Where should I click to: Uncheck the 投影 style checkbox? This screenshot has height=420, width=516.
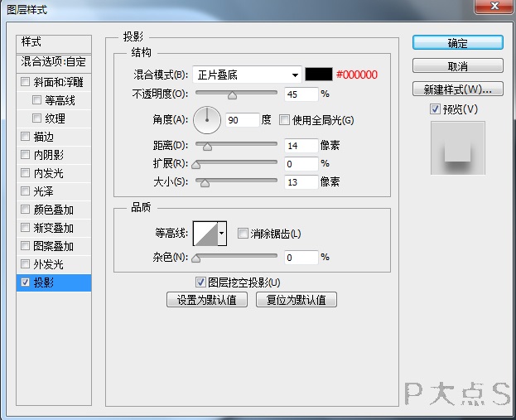tap(26, 282)
